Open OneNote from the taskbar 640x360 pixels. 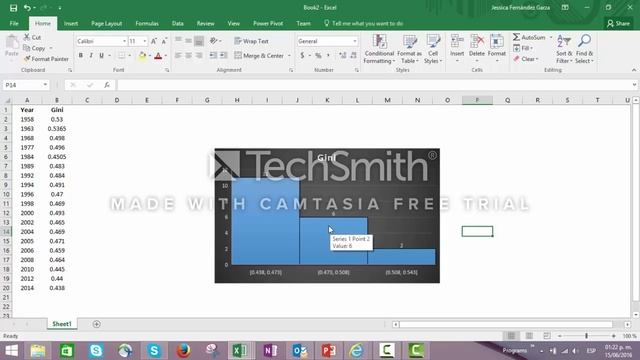click(x=270, y=351)
